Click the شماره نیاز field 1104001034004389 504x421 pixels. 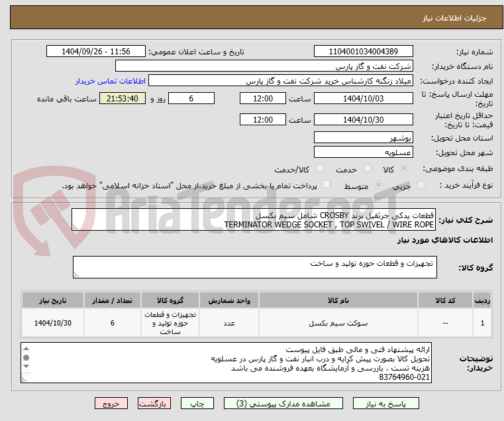[x=363, y=52]
